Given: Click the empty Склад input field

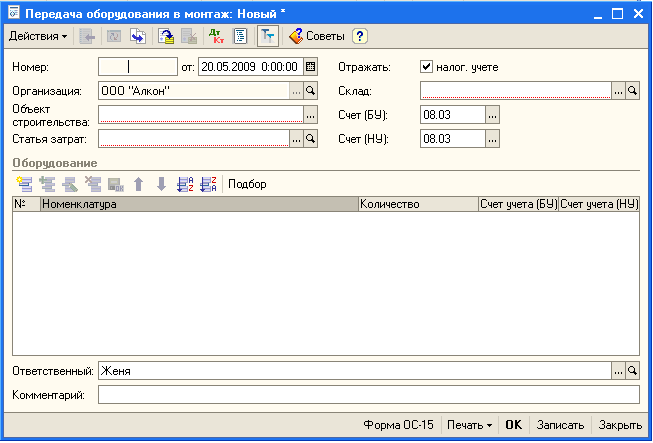Looking at the screenshot, I should coord(516,91).
